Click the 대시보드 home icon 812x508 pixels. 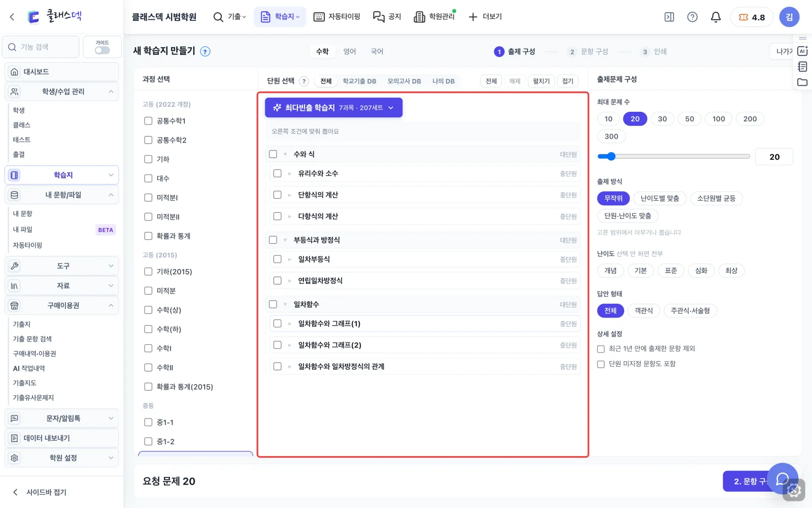(x=14, y=72)
